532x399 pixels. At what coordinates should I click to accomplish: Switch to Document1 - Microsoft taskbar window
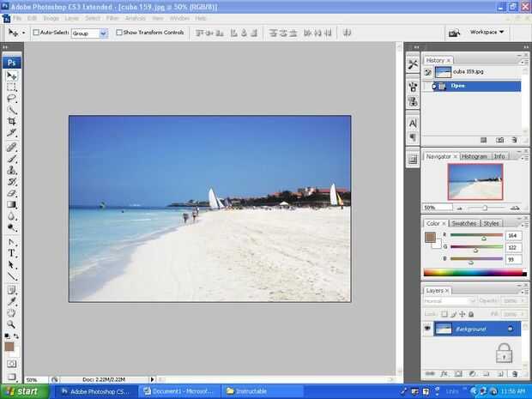[x=178, y=391]
